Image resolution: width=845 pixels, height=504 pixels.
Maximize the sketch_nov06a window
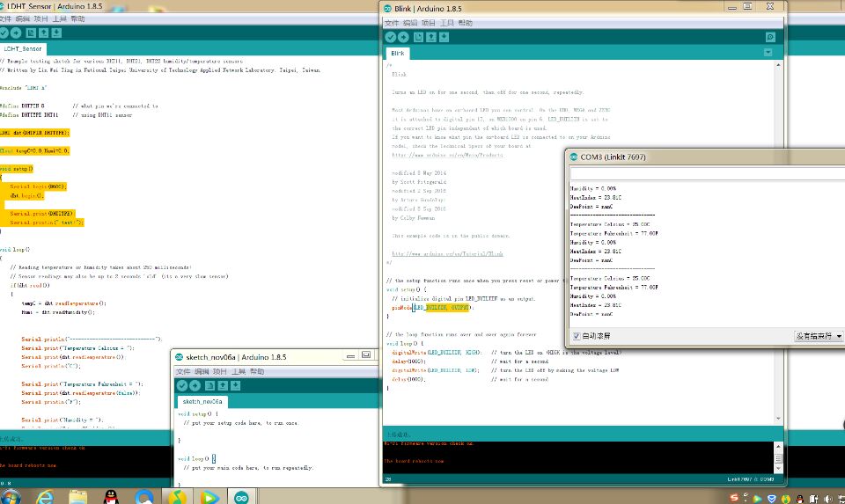point(366,355)
